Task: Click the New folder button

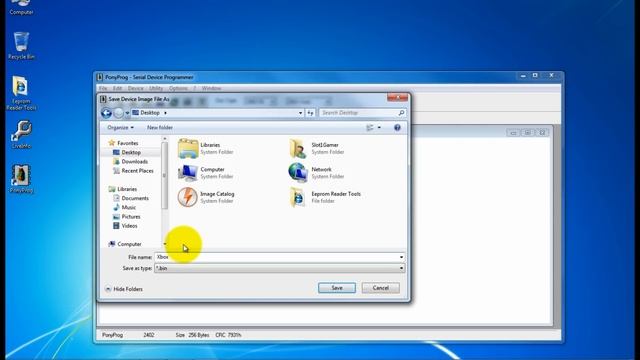Action: [160, 128]
